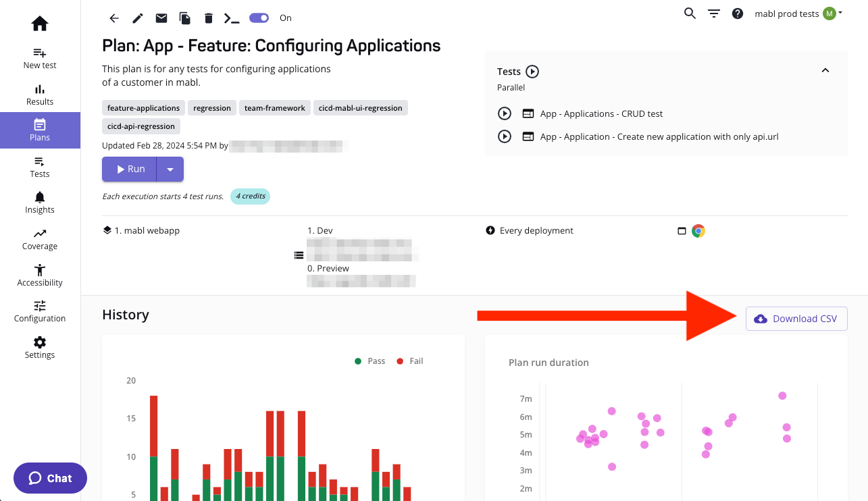This screenshot has height=501, width=868.
Task: Open Configuration sliders icon in sidebar
Action: [x=40, y=305]
